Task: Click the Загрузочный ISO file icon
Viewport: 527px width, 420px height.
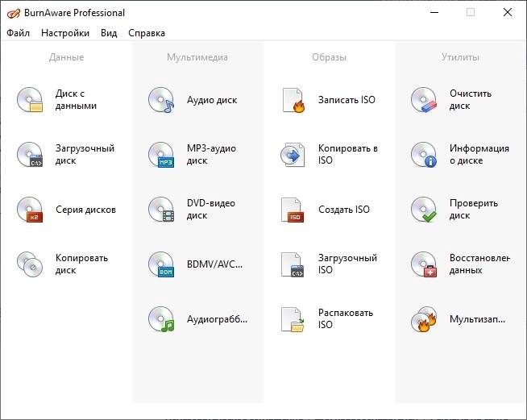Action: click(x=293, y=264)
